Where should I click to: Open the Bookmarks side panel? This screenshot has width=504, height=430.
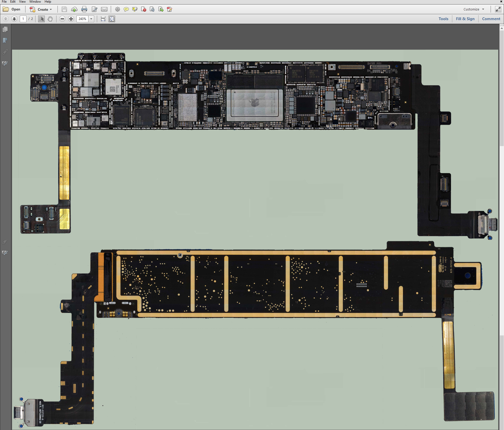[5, 40]
